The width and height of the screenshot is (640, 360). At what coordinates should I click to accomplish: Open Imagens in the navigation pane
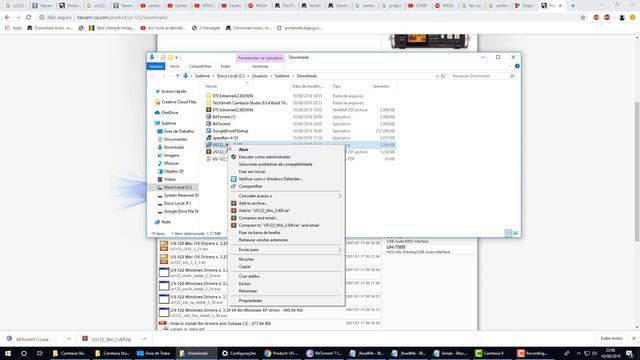pyautogui.click(x=171, y=156)
